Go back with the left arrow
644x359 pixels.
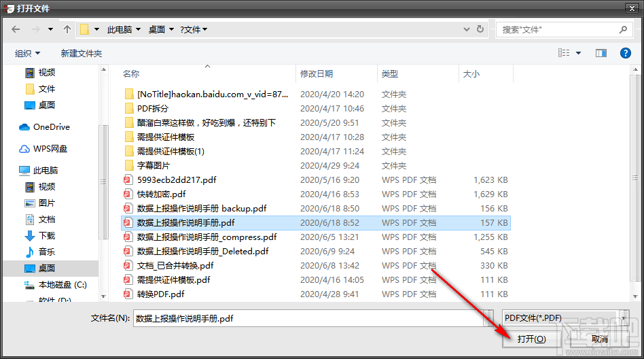(16, 29)
